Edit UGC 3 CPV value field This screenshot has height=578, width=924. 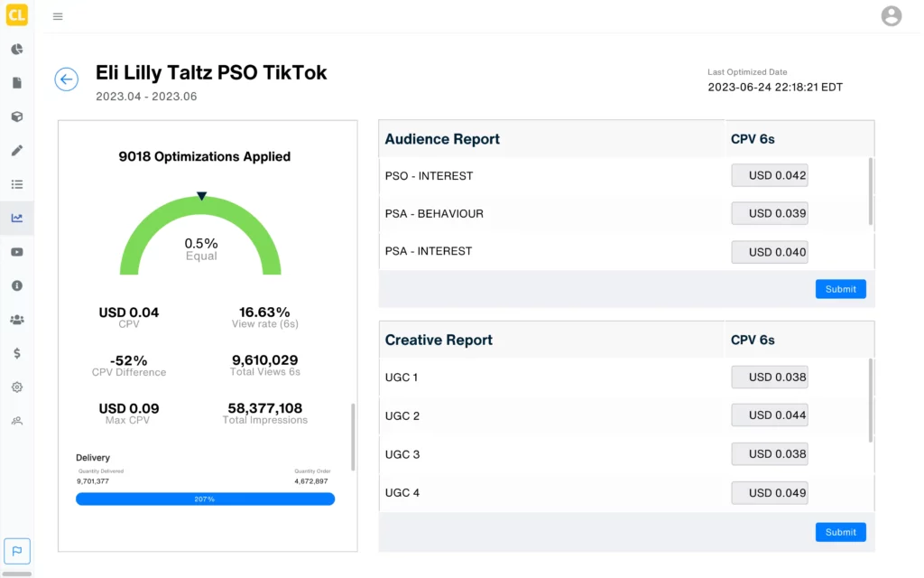(x=770, y=454)
